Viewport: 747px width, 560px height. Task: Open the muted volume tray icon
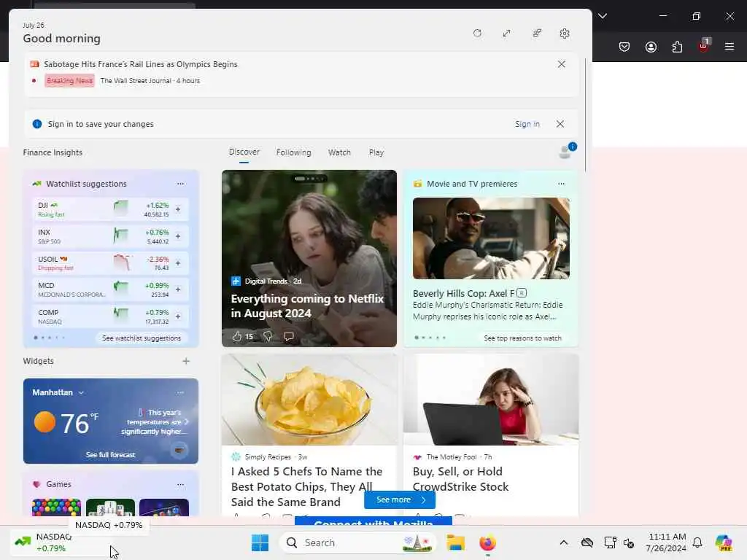click(x=629, y=542)
